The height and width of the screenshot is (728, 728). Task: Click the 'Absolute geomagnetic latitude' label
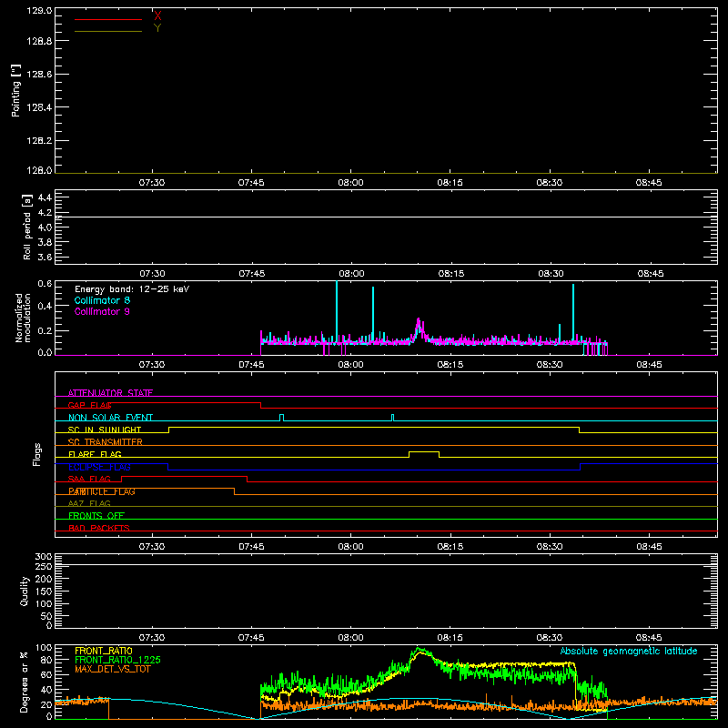(629, 651)
